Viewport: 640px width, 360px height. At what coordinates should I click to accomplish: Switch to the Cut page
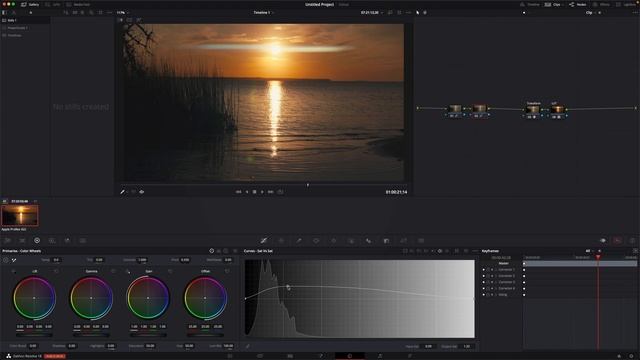tap(260, 356)
